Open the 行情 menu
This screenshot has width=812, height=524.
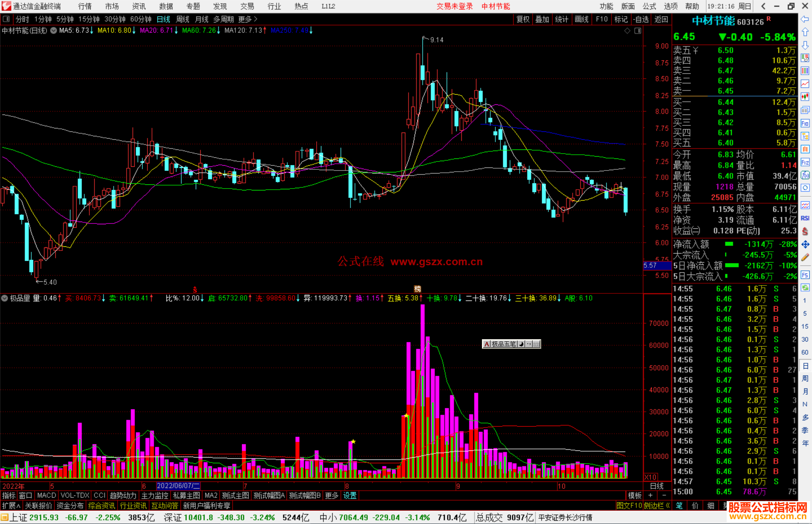(x=85, y=6)
